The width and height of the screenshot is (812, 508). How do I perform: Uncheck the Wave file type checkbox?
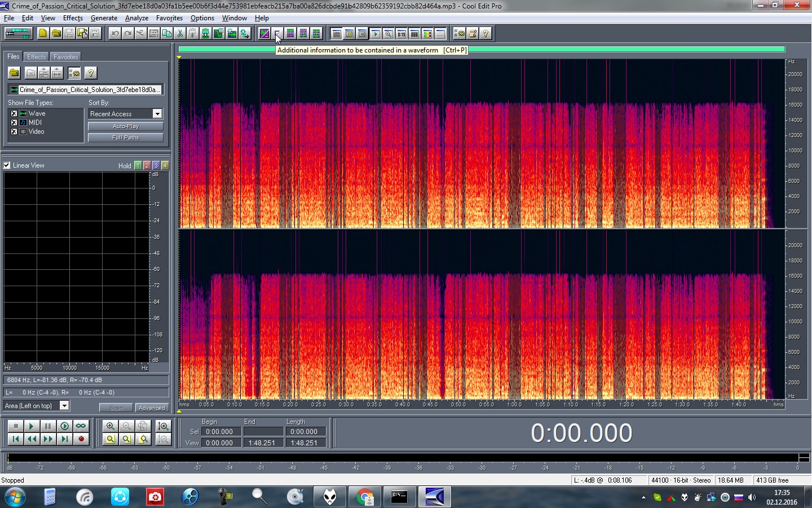click(x=14, y=113)
